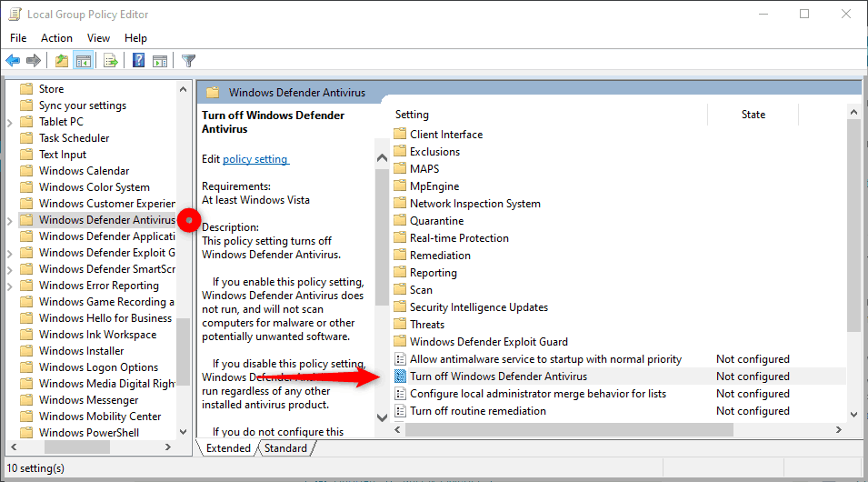Click tree pane horizontal scroll right arrow
This screenshot has width=868, height=482.
pos(168,447)
